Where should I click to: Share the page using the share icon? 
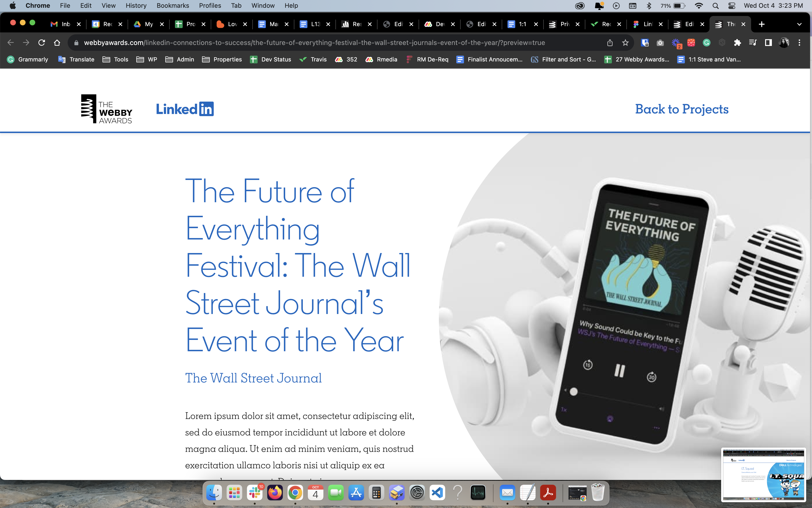click(x=610, y=43)
